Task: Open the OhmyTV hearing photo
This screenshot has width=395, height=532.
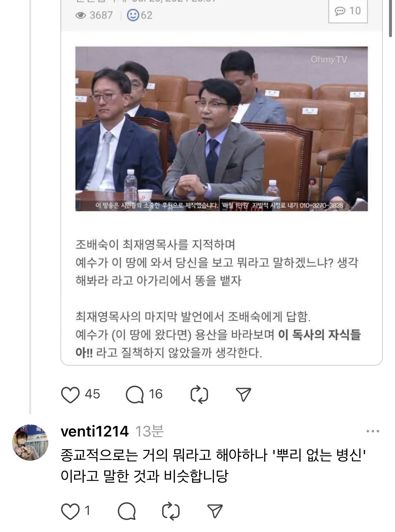Action: [x=221, y=129]
